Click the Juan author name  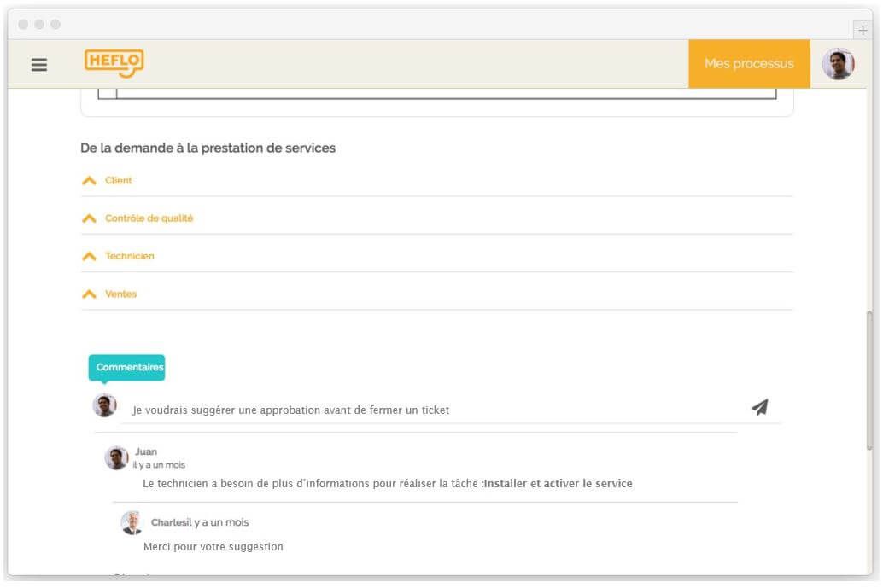pyautogui.click(x=146, y=451)
